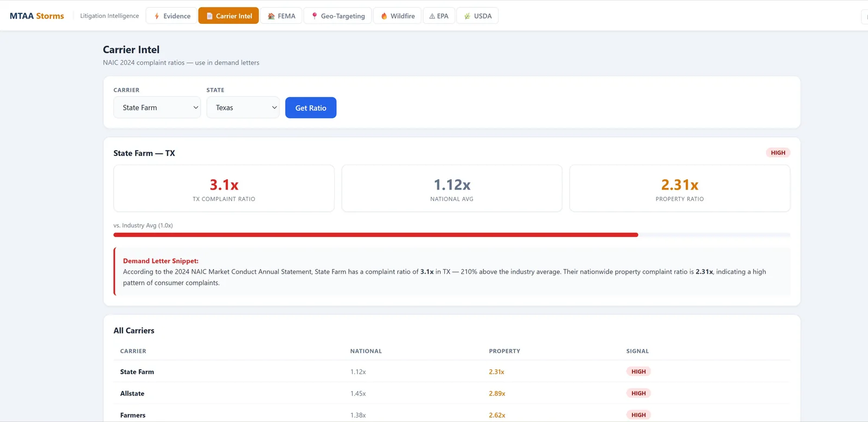
Task: Open the State dropdown showing Texas
Action: pyautogui.click(x=243, y=108)
